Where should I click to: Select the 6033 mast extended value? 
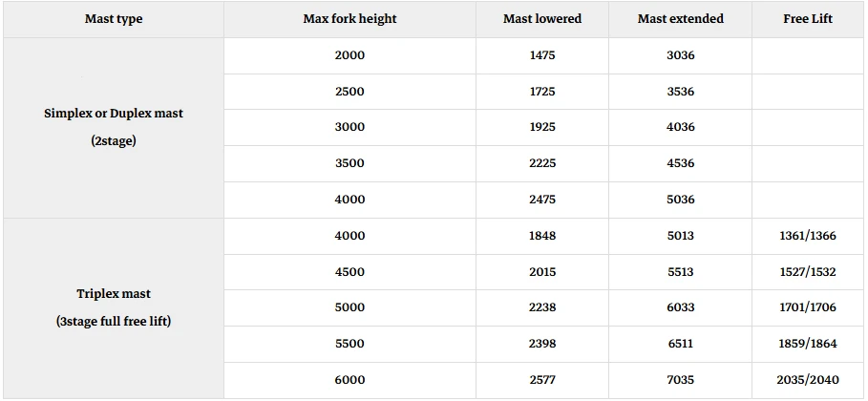pyautogui.click(x=680, y=307)
